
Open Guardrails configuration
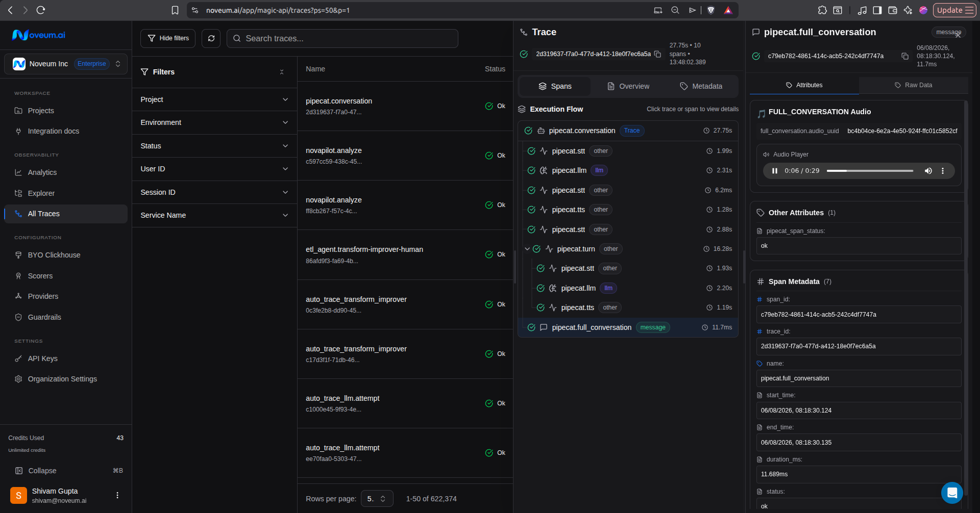coord(65,317)
